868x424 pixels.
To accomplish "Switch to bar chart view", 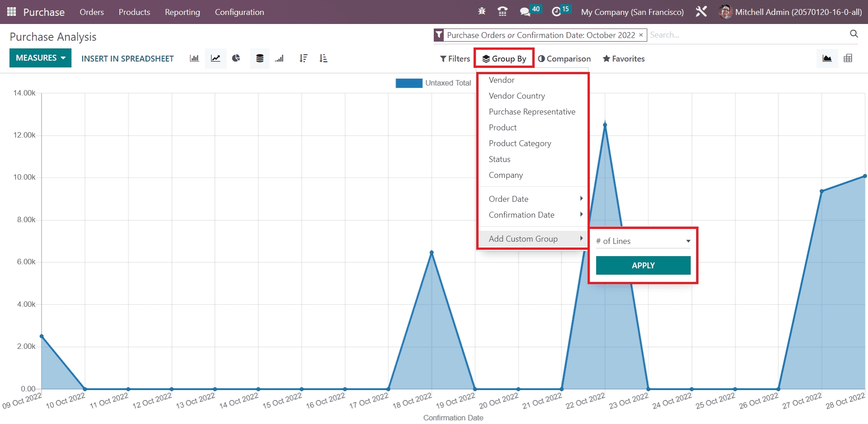I will [x=194, y=58].
